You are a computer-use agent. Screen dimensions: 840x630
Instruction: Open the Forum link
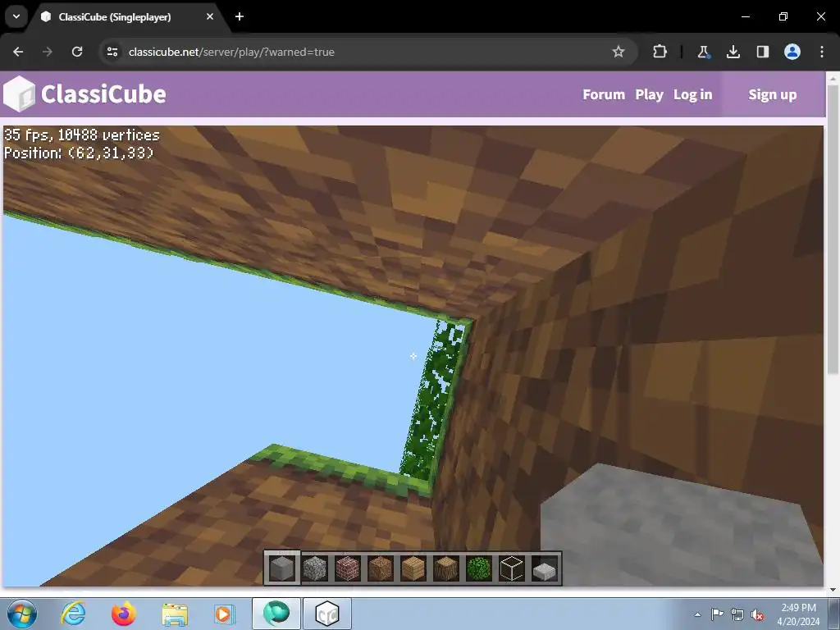click(604, 94)
